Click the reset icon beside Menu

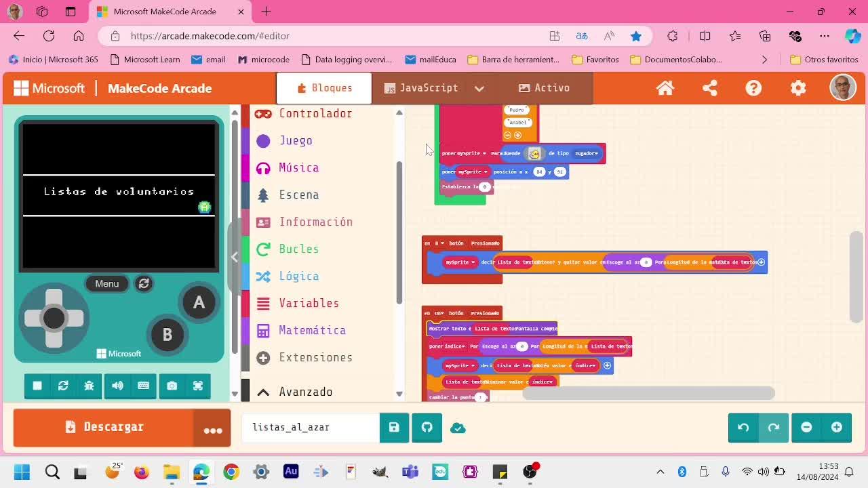click(144, 283)
